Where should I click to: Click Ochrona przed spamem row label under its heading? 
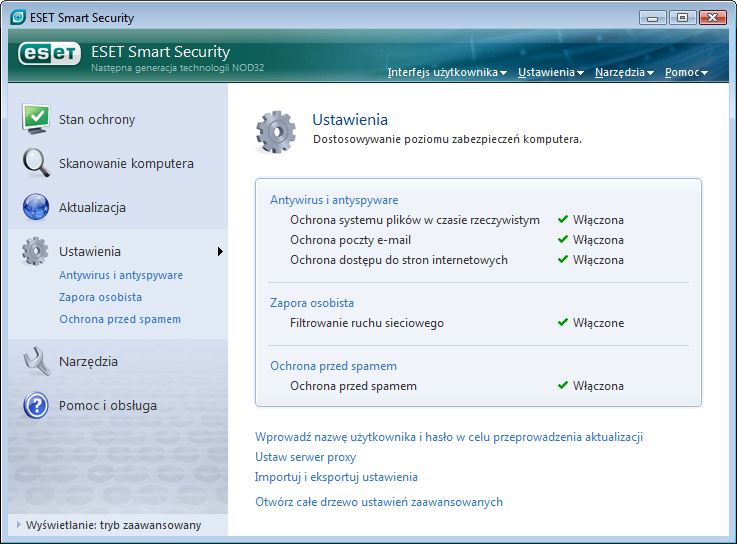tap(353, 386)
